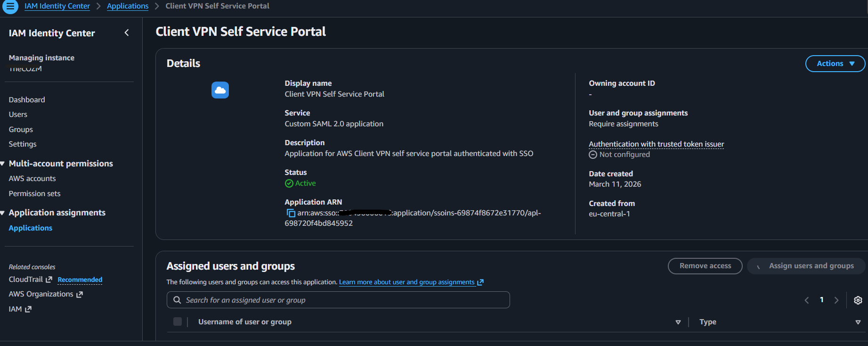Select Applications in the sidebar
The width and height of the screenshot is (868, 346).
(31, 228)
